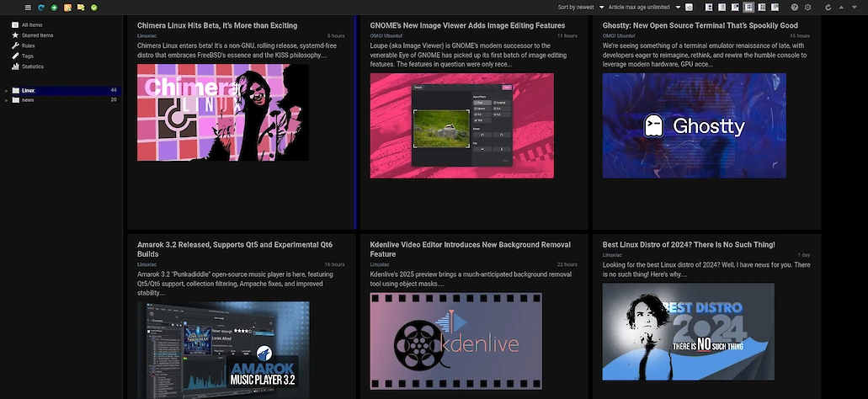This screenshot has width=868, height=399.
Task: Open Kdenlive Background Removal article title
Action: (x=470, y=249)
